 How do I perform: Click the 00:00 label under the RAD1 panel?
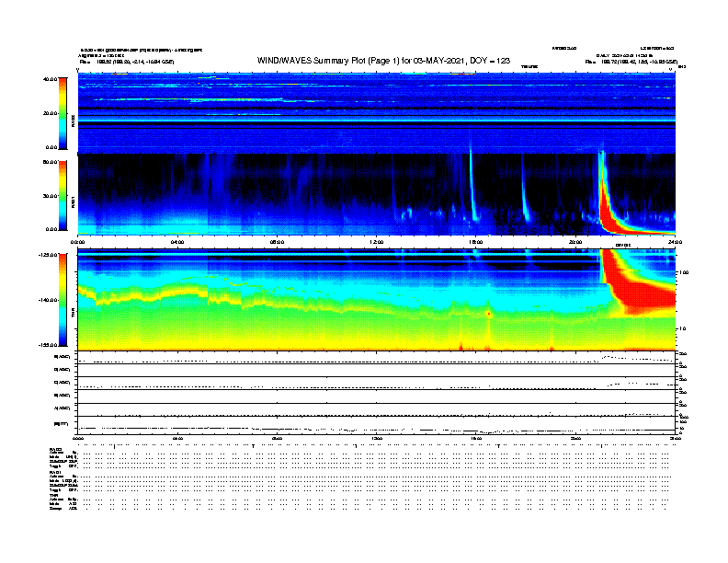click(x=77, y=242)
